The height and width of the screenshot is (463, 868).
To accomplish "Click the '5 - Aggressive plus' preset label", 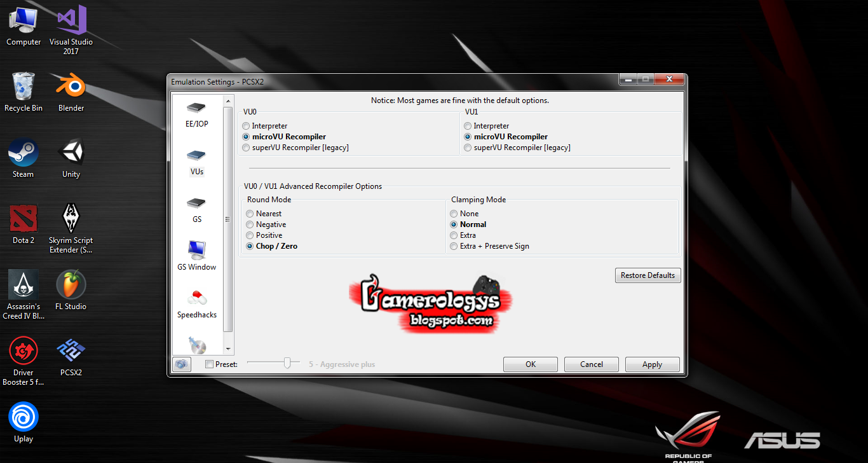I will 342,364.
